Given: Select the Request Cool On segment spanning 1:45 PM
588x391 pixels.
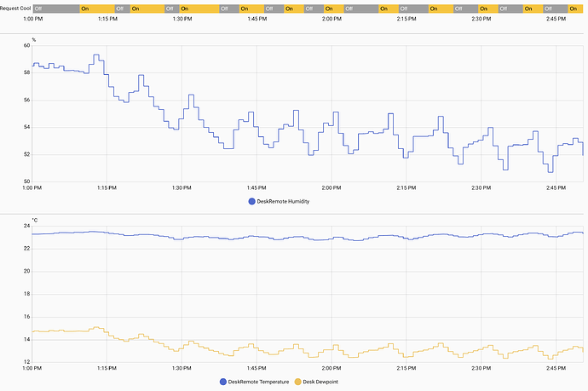Looking at the screenshot, I should tap(251, 9).
